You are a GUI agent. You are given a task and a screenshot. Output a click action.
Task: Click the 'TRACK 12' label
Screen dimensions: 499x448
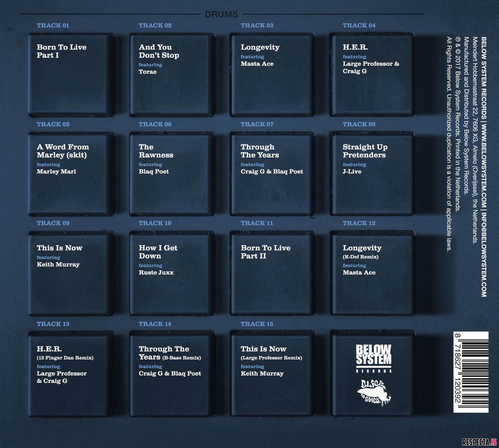click(x=359, y=223)
